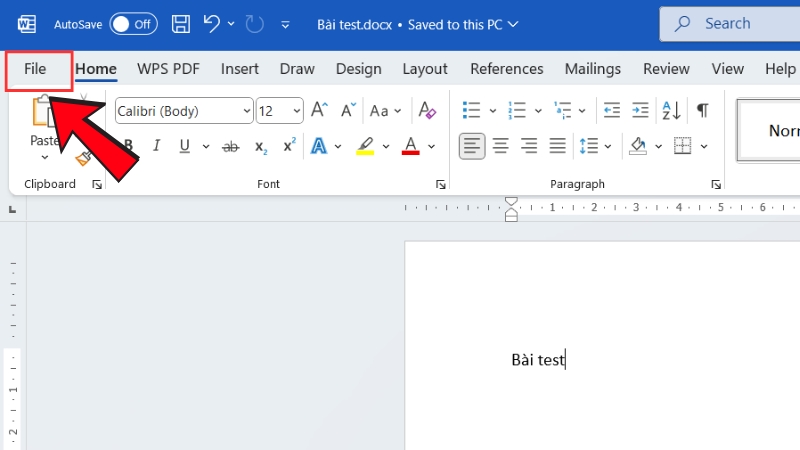This screenshot has width=800, height=450.
Task: Increase font size with grow icon
Action: click(x=319, y=110)
